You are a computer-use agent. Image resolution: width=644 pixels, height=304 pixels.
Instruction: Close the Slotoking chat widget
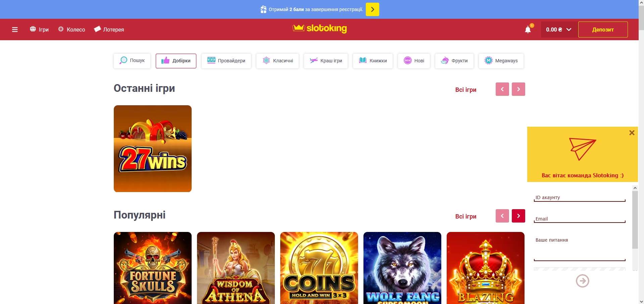[632, 133]
